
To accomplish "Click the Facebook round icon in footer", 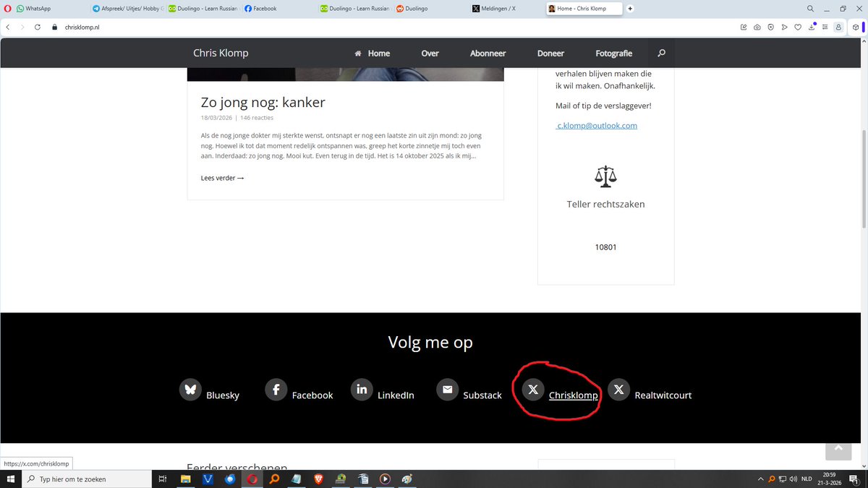I will [276, 389].
